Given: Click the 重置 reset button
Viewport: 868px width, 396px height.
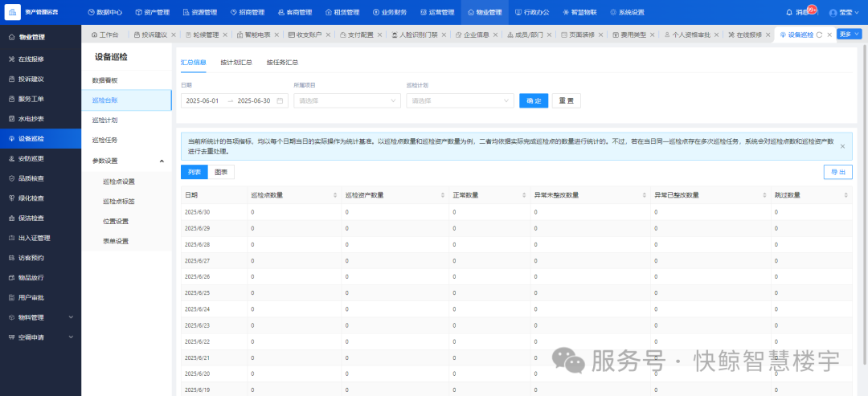Looking at the screenshot, I should (567, 100).
